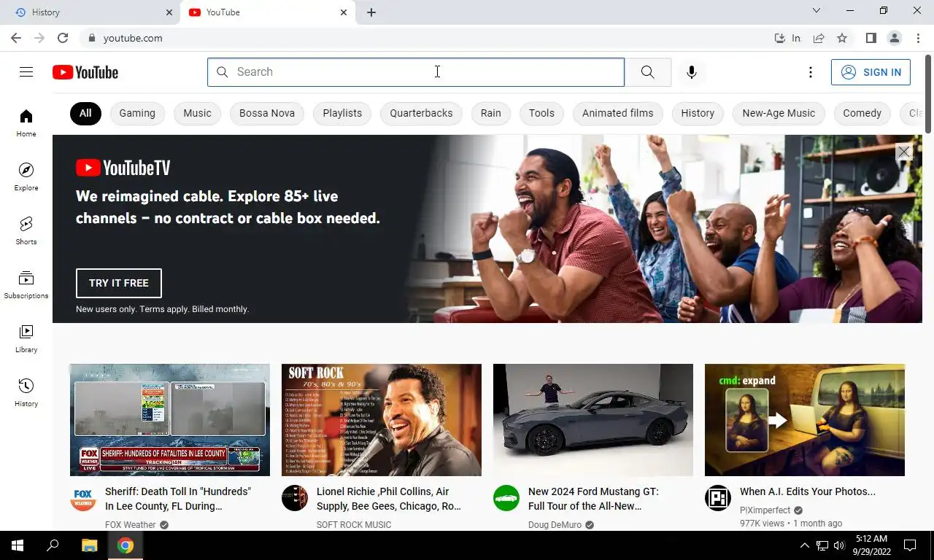Select the New-Age Music filter chip

pyautogui.click(x=779, y=113)
